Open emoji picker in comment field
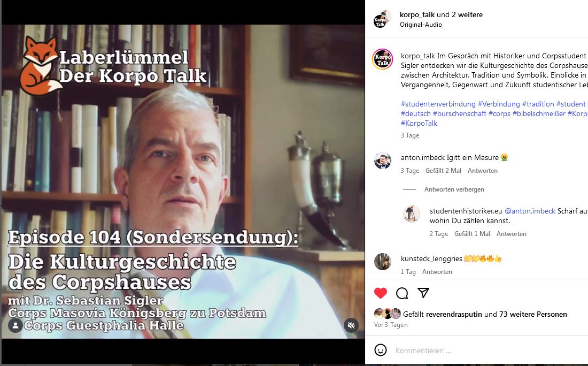Image resolution: width=588 pixels, height=366 pixels. [x=380, y=350]
